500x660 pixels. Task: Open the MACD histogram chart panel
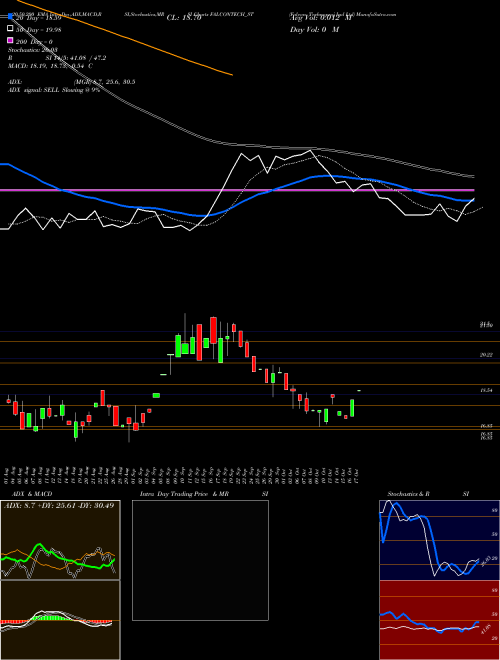(60, 620)
